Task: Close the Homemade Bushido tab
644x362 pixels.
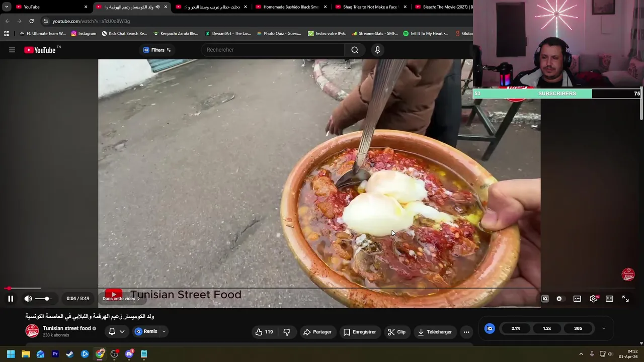Action: [x=325, y=7]
